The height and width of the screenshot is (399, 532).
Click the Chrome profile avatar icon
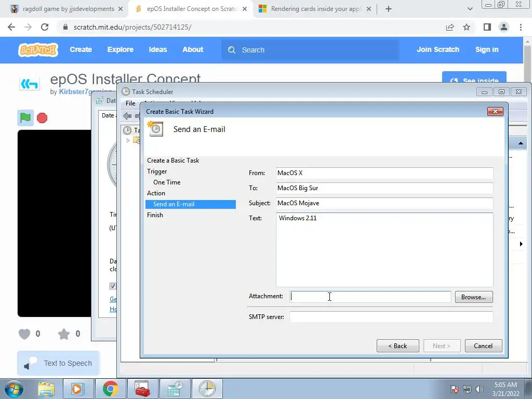pyautogui.click(x=504, y=27)
